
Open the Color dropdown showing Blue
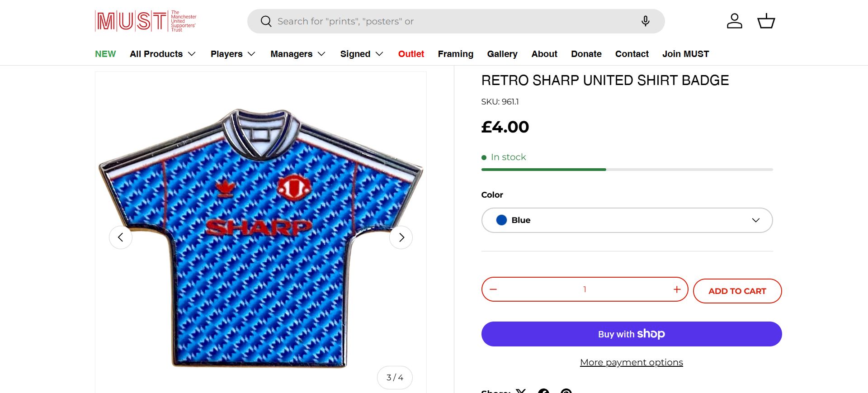point(627,220)
